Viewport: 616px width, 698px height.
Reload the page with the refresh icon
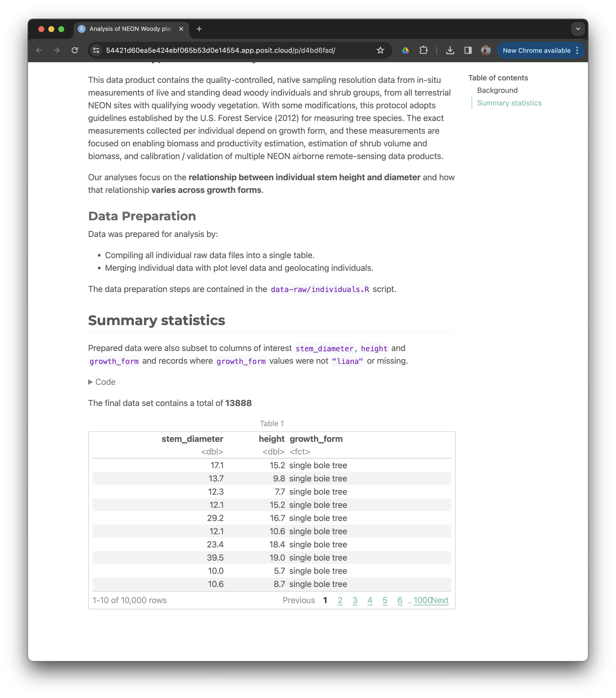click(75, 51)
